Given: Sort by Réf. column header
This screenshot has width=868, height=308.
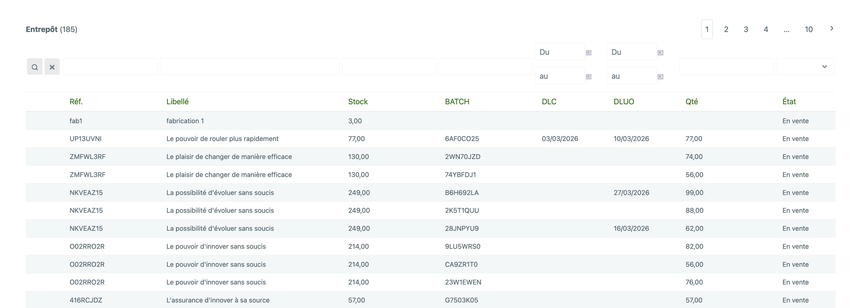Looking at the screenshot, I should [76, 101].
